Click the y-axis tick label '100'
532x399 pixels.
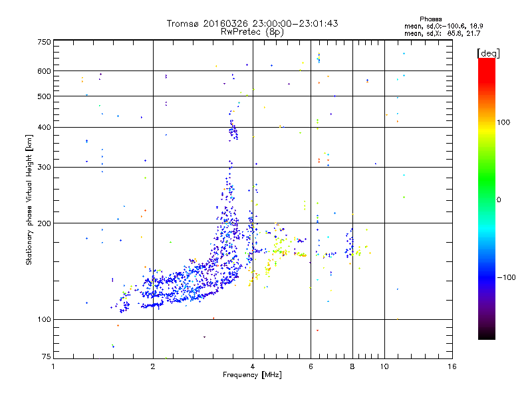pos(44,320)
